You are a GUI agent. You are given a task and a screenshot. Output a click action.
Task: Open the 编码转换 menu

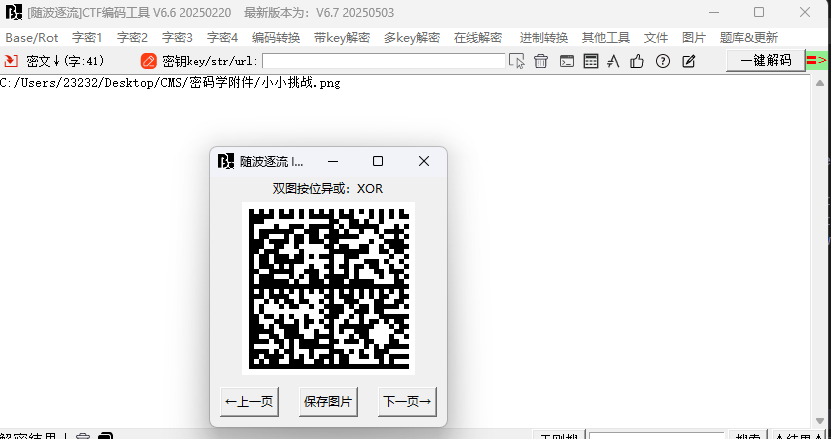coord(276,38)
